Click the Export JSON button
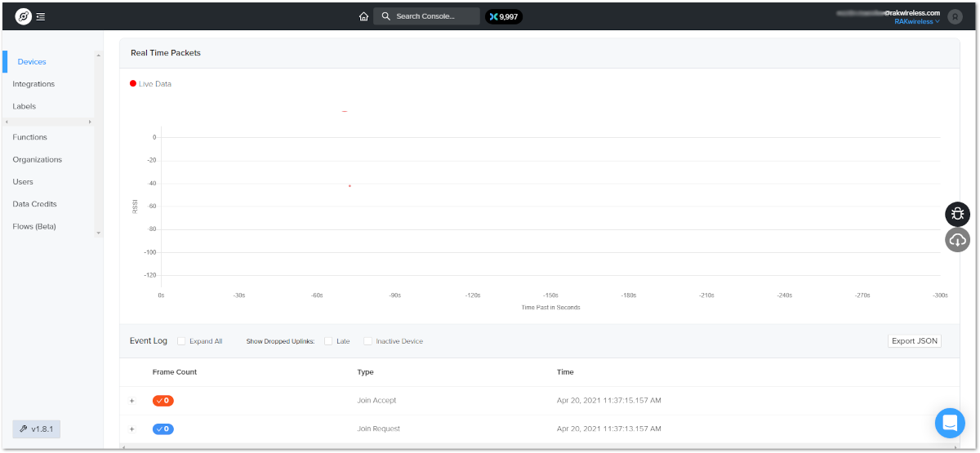 tap(915, 341)
